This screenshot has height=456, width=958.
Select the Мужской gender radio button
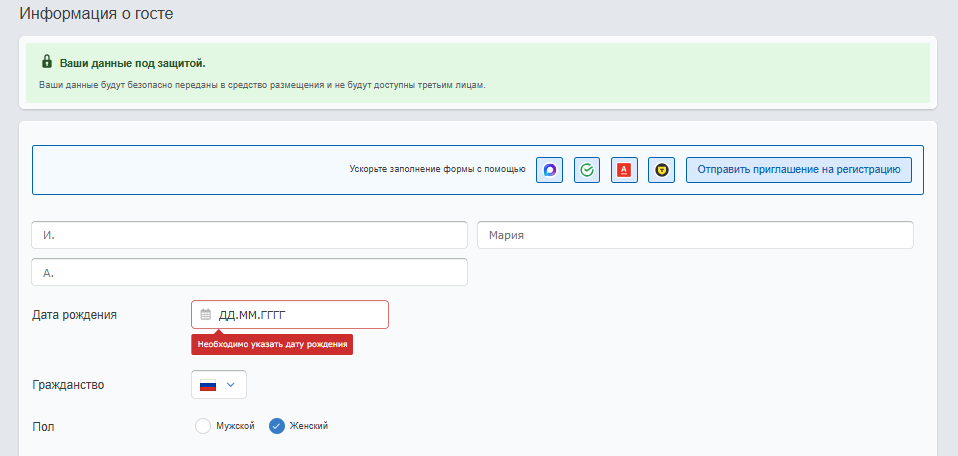[203, 426]
